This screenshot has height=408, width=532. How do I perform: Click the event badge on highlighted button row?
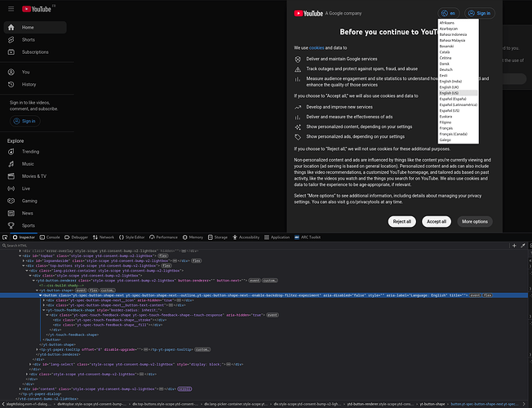tap(475, 295)
